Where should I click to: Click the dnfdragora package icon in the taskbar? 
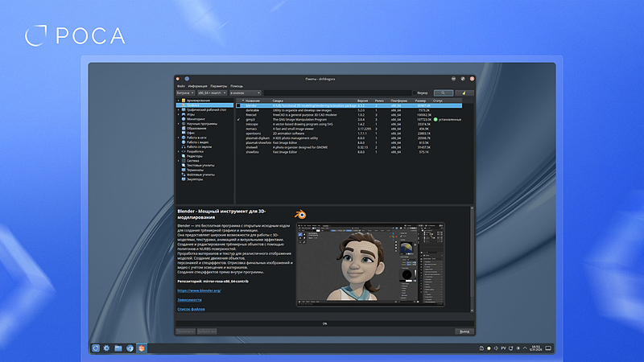[141, 348]
